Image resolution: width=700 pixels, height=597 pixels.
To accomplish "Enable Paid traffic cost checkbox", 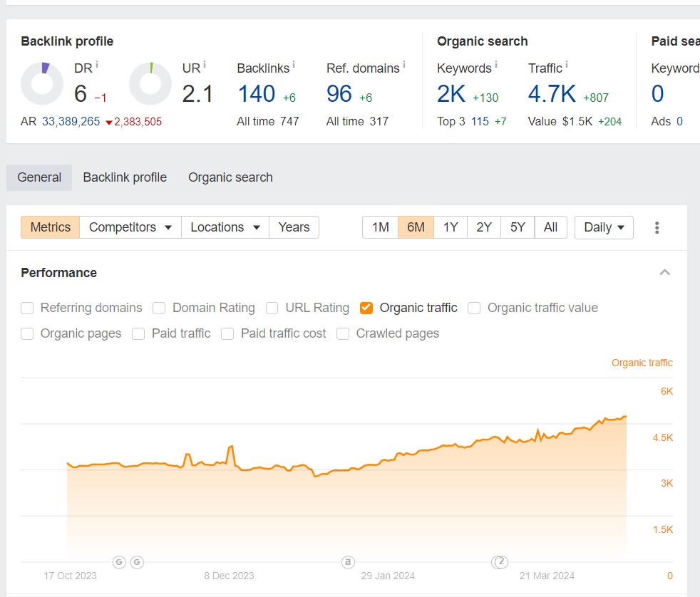I will (227, 333).
